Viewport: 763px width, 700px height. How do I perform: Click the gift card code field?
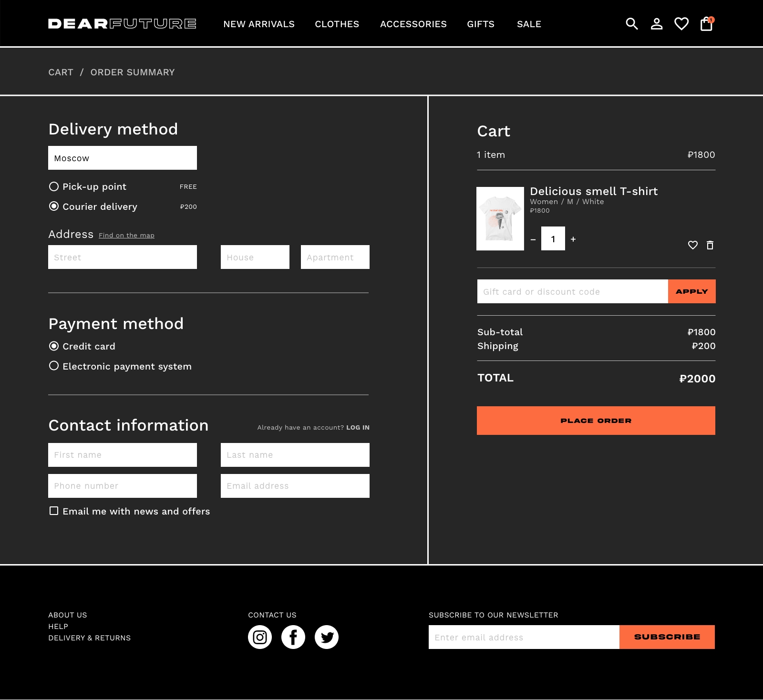(x=572, y=291)
